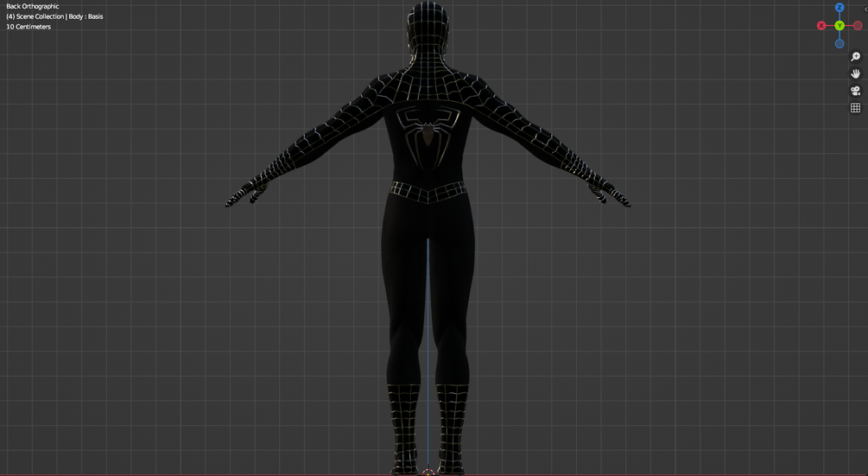
Task: Click the model's head in the viewport
Action: (x=428, y=28)
